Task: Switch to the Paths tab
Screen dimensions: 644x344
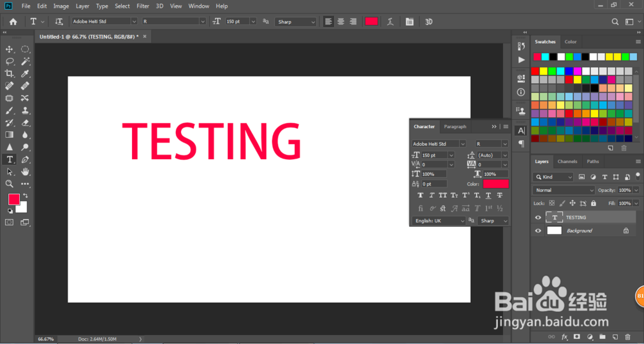Action: point(592,162)
